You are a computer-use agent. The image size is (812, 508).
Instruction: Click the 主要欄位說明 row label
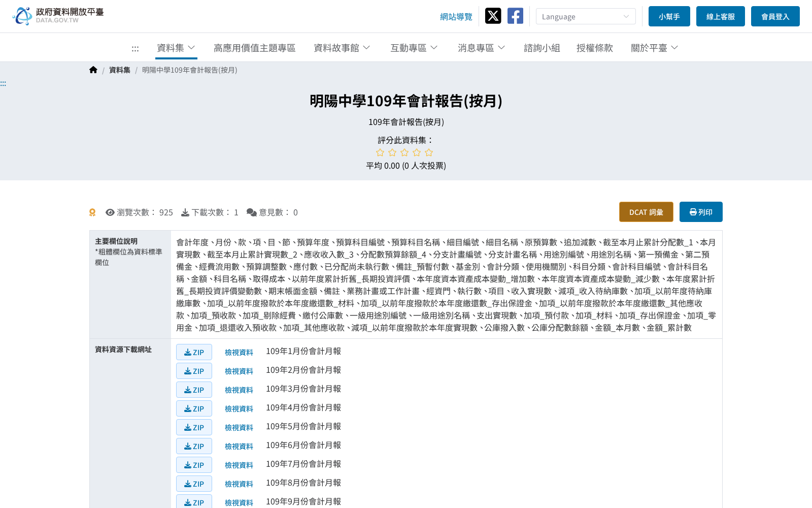tap(116, 241)
